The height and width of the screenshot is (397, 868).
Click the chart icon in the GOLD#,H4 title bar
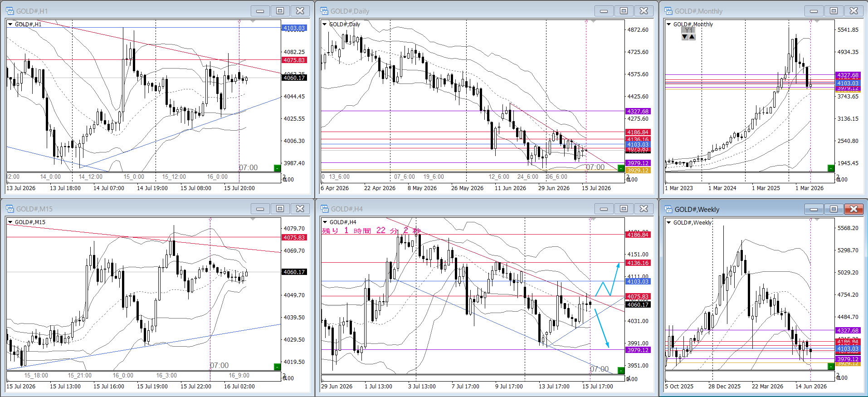tap(325, 209)
